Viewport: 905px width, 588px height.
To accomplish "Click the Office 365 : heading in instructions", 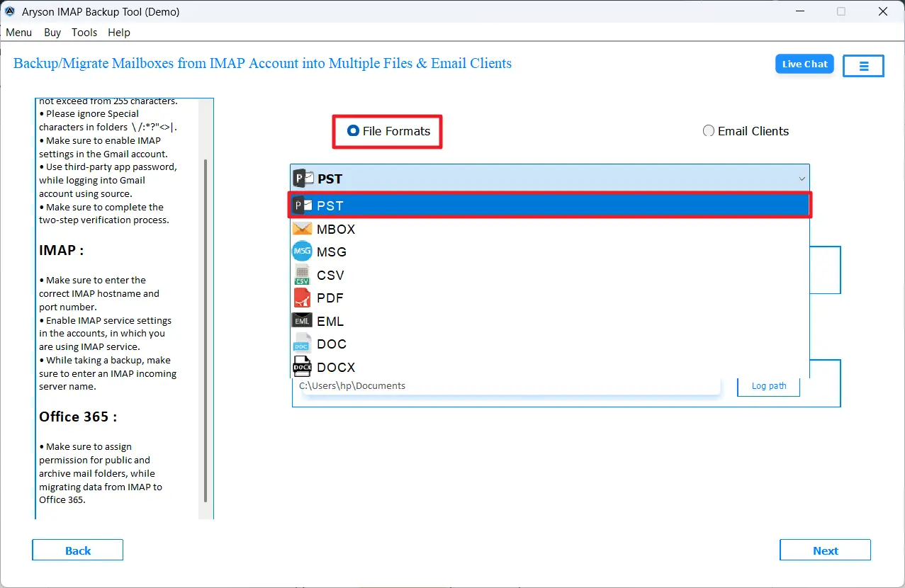I will point(78,417).
